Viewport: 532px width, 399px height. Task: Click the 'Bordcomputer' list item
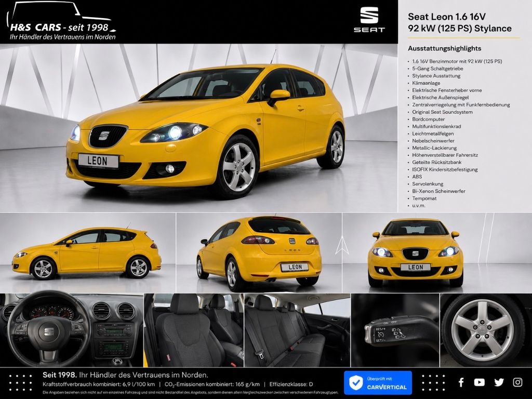point(428,119)
